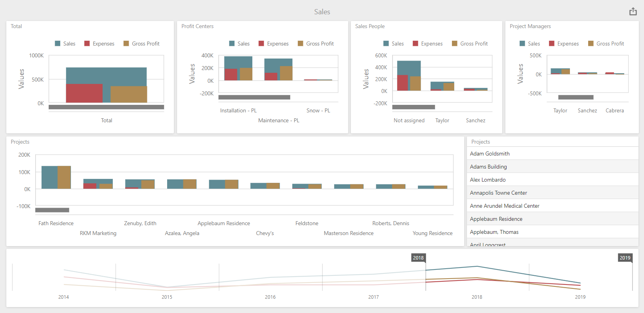Click the Feldstone axis label
Viewport: 644px width, 313px height.
pyautogui.click(x=307, y=223)
